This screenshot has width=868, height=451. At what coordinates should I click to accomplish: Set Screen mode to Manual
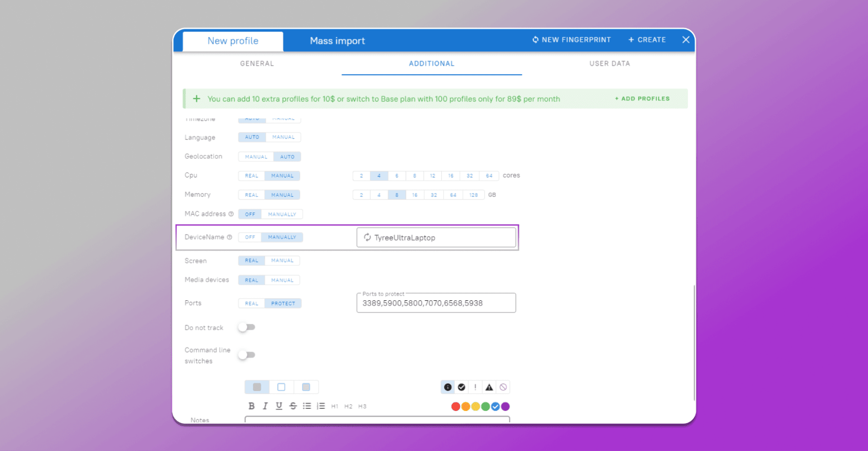pos(282,261)
